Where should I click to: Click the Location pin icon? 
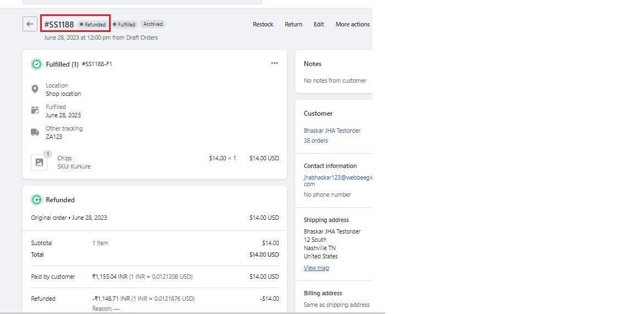click(x=35, y=89)
